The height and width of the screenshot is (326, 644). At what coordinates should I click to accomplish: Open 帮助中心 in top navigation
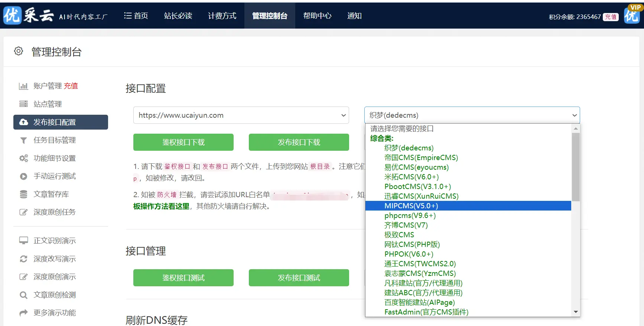point(317,16)
